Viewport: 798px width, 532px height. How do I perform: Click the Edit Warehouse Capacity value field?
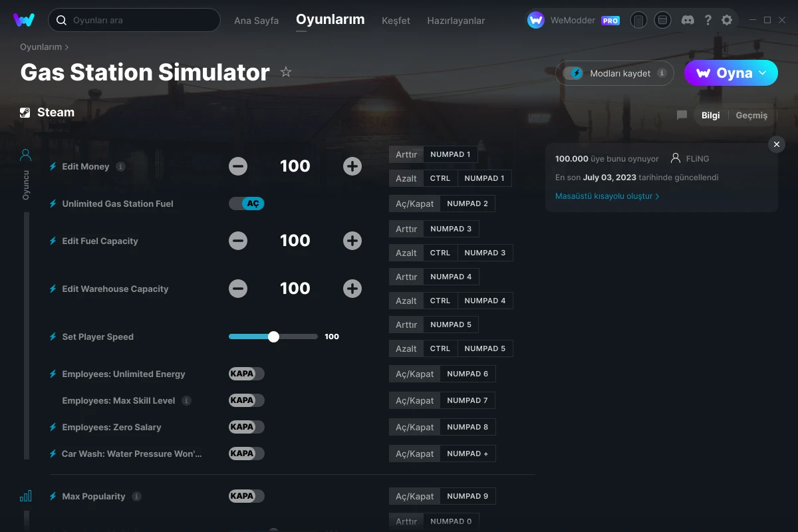(295, 289)
